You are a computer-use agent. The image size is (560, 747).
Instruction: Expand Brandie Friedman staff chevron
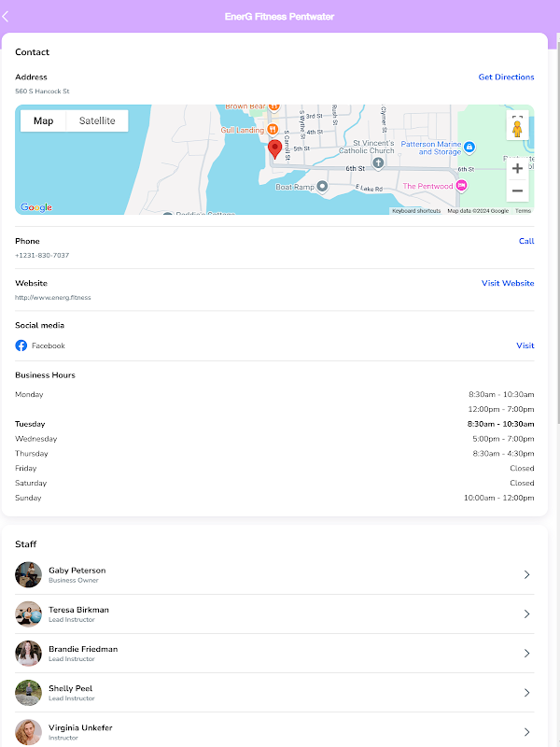point(526,653)
